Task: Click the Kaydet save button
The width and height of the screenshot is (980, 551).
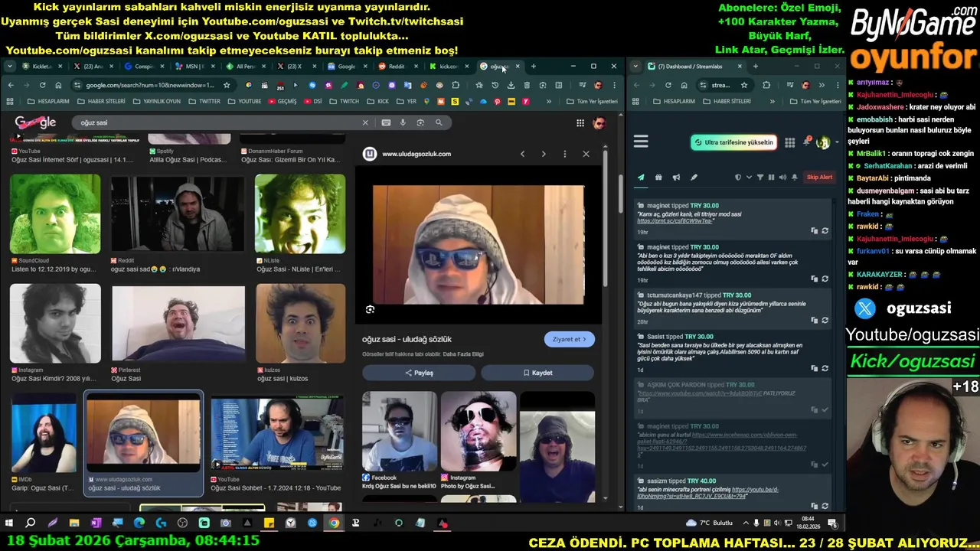Action: coord(537,373)
